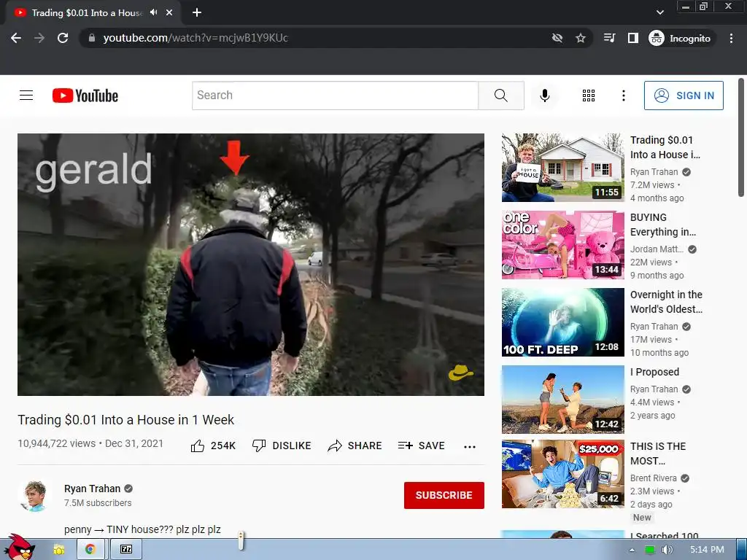
Task: Show hidden tray icons arrow
Action: [632, 550]
